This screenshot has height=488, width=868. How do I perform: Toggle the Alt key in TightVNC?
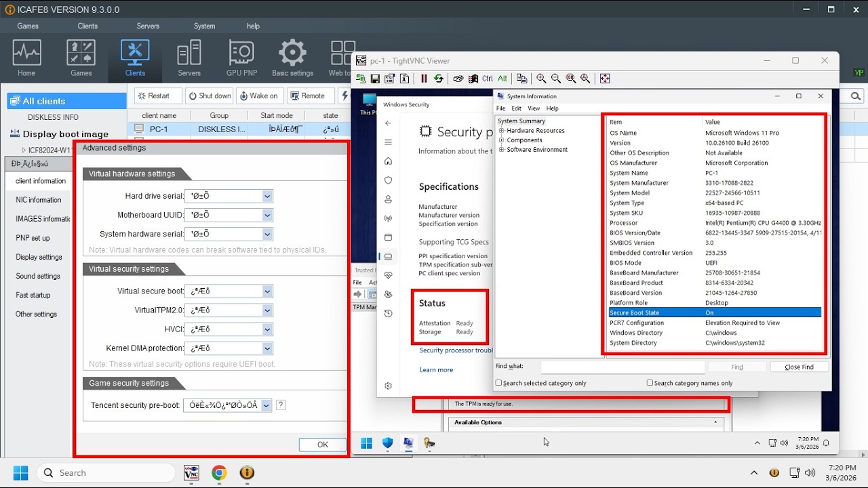point(502,79)
